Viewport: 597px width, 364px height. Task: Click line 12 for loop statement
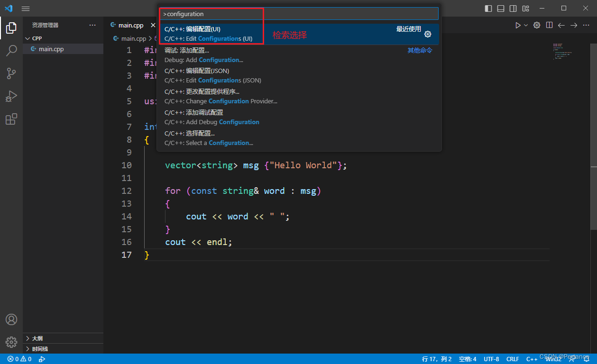[x=243, y=191]
